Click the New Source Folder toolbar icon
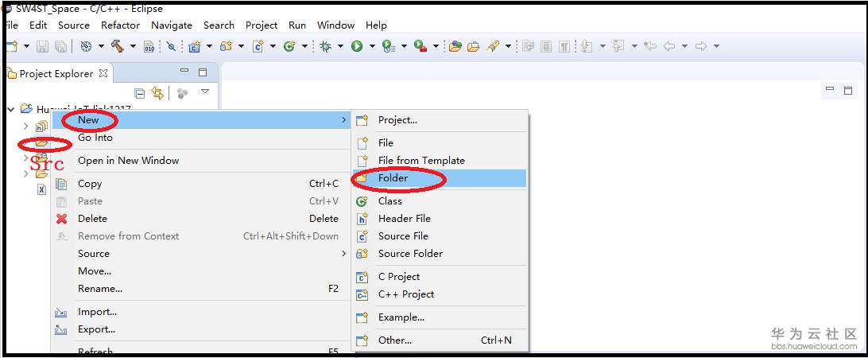The image size is (868, 358). click(x=226, y=47)
